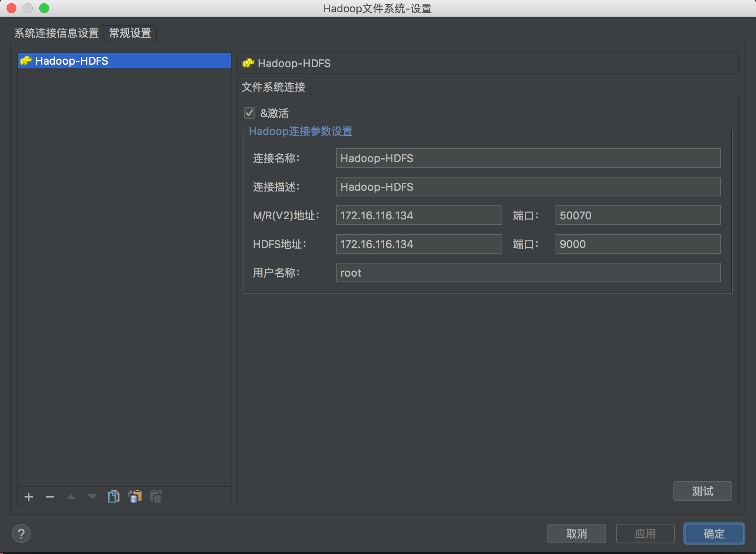This screenshot has width=756, height=554.
Task: Click the 应用 button
Action: pos(646,534)
